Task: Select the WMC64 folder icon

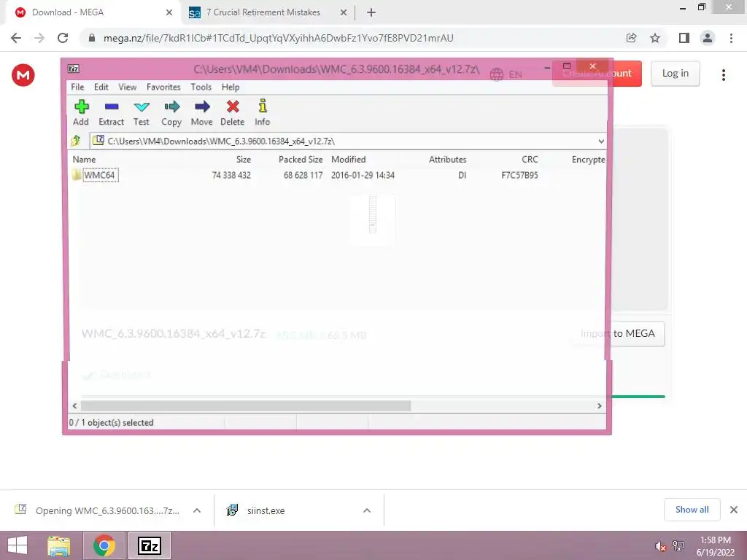Action: click(x=77, y=175)
